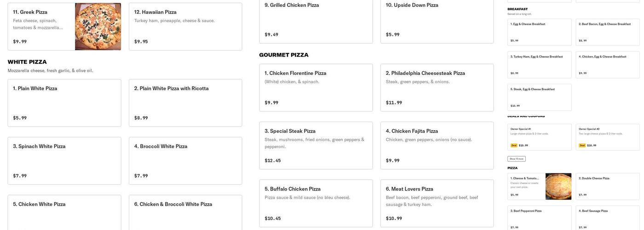Choose the Buffalo Chicken Pizza
This screenshot has height=230, width=644.
pyautogui.click(x=316, y=203)
